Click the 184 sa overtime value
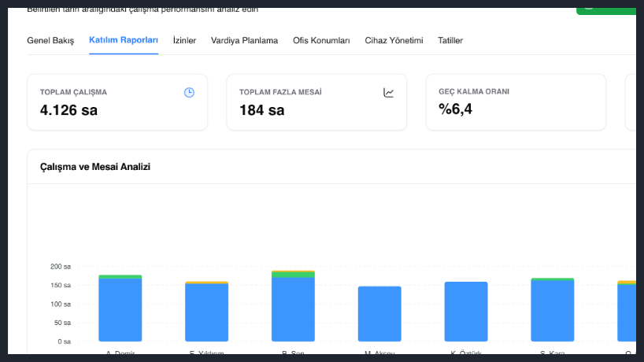The width and height of the screenshot is (644, 362). pos(261,110)
